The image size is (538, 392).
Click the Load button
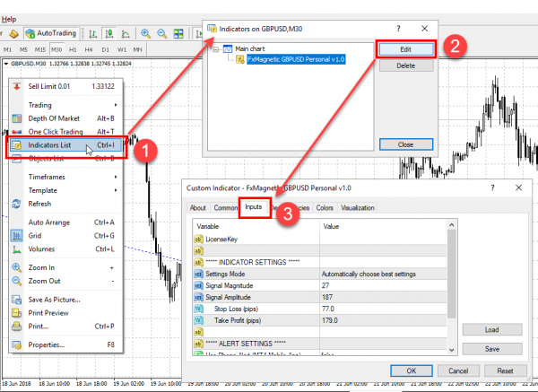click(492, 330)
